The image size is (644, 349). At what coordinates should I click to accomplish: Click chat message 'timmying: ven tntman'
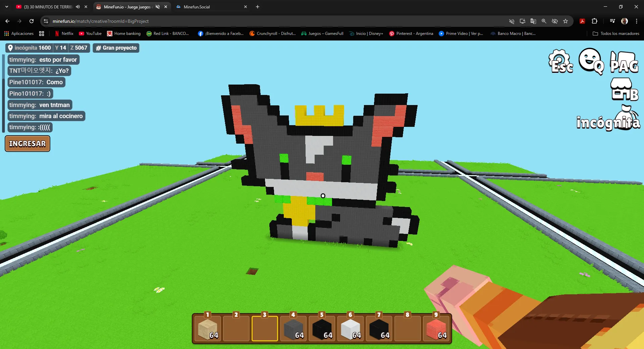(40, 105)
